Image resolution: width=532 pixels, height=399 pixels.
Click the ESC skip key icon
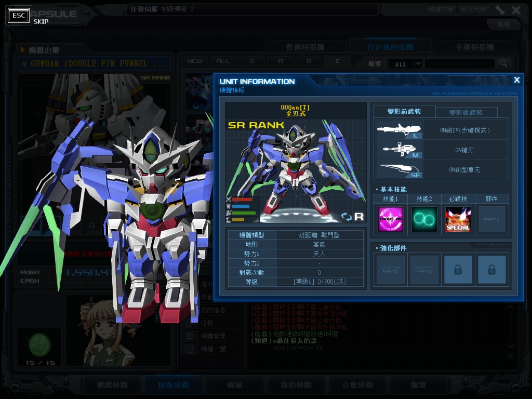coord(19,15)
